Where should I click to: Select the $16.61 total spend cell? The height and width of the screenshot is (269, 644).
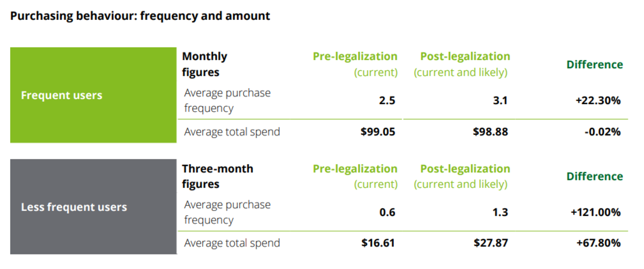coord(378,243)
